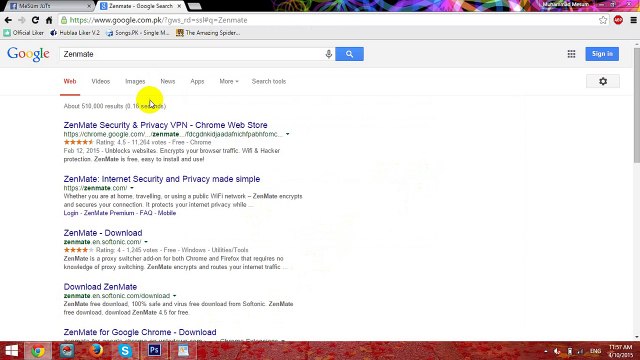Open the Chrome menu hamburger icon
The image size is (640, 360).
click(x=633, y=20)
